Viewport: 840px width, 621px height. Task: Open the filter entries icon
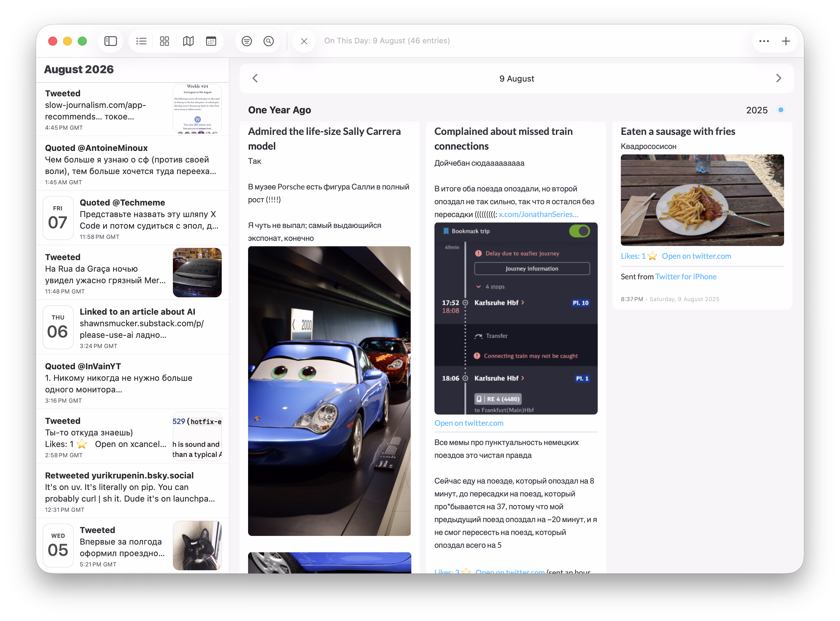pyautogui.click(x=246, y=41)
